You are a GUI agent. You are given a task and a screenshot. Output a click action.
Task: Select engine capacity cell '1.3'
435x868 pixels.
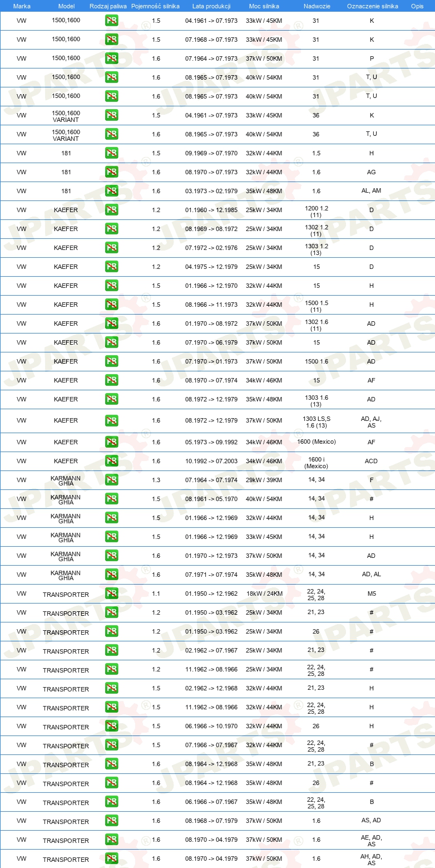tap(156, 480)
